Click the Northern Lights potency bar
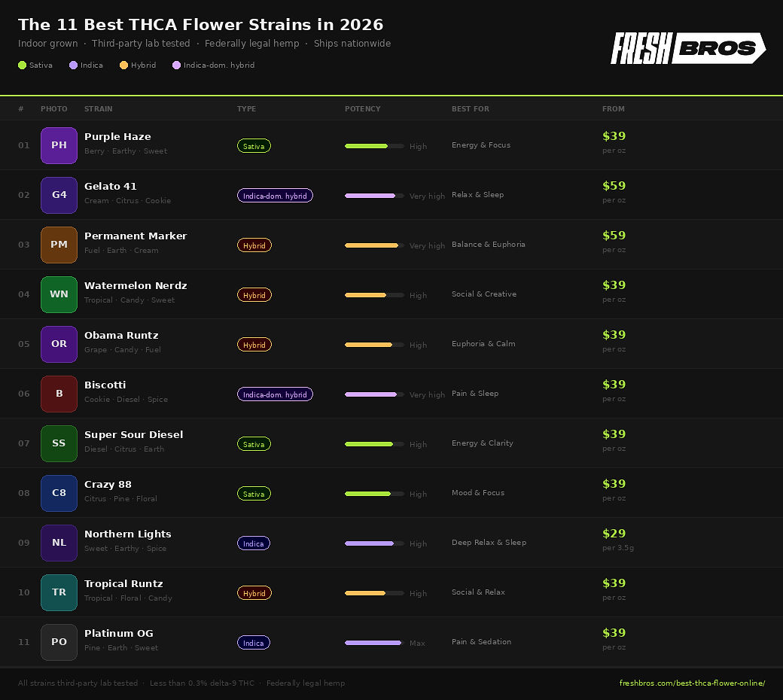The width and height of the screenshot is (783, 700). (374, 543)
